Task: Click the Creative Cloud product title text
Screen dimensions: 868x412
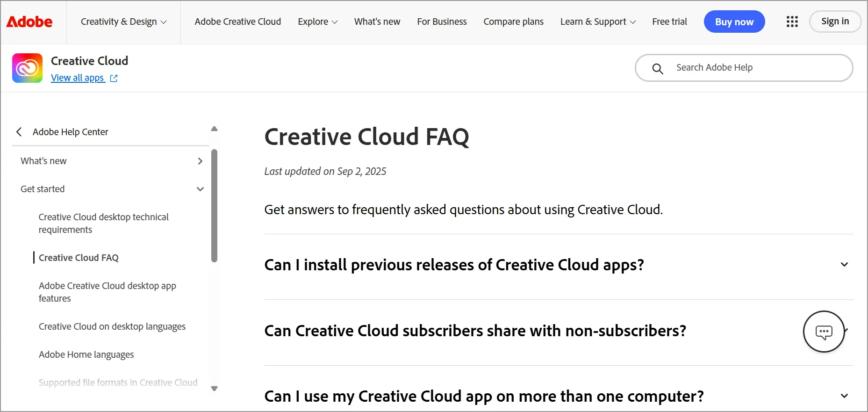Action: click(x=89, y=61)
